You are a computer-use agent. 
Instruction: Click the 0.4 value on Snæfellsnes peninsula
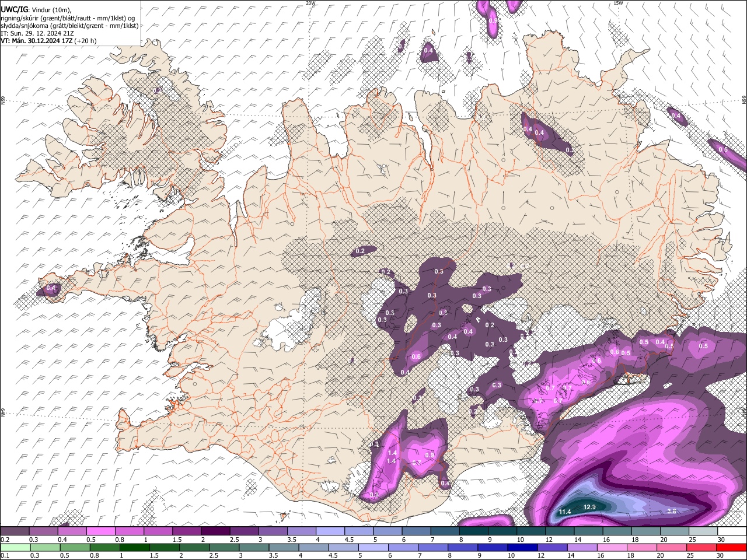click(x=51, y=288)
